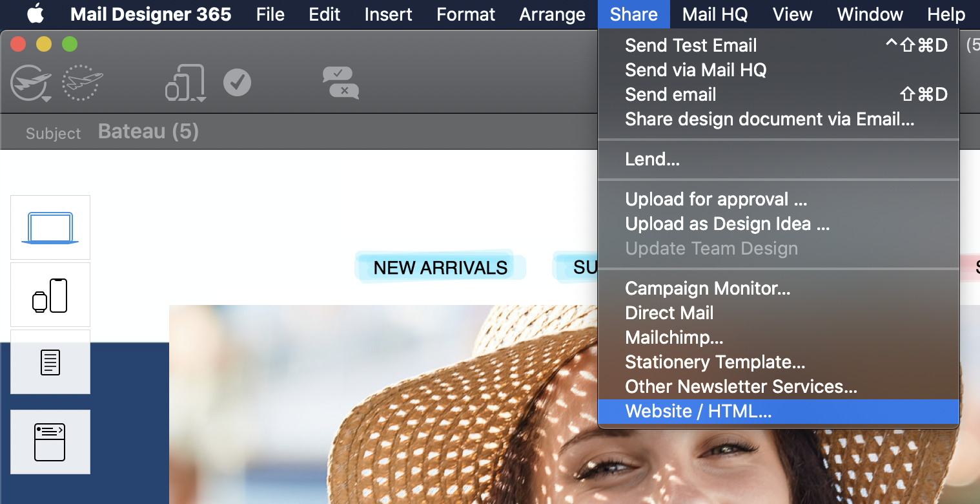Select Upload for approval
This screenshot has width=980, height=504.
point(779,199)
